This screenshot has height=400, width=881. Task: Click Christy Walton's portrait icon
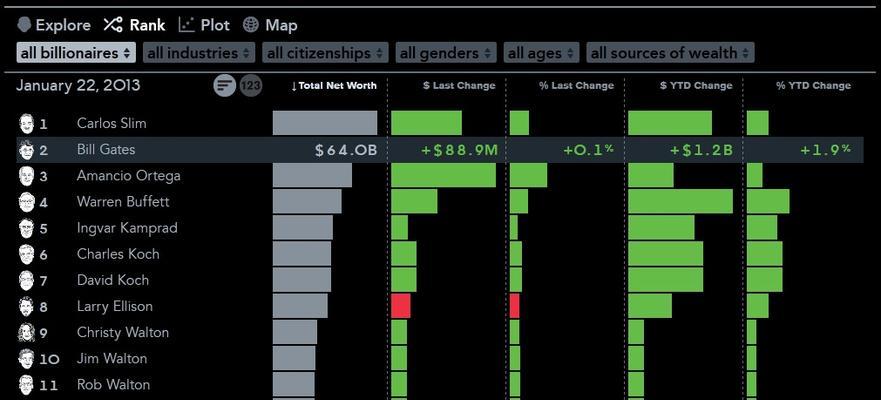(26, 332)
